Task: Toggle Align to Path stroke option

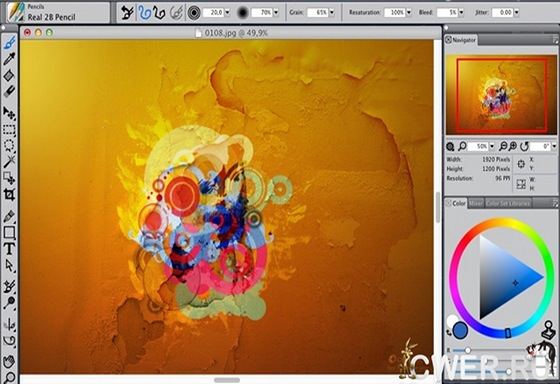Action: point(176,13)
